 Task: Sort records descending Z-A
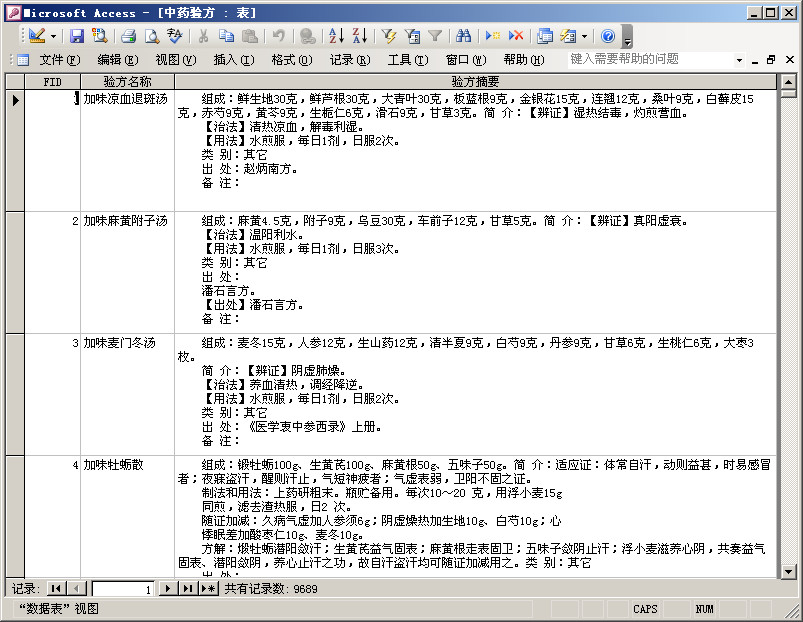click(x=360, y=35)
